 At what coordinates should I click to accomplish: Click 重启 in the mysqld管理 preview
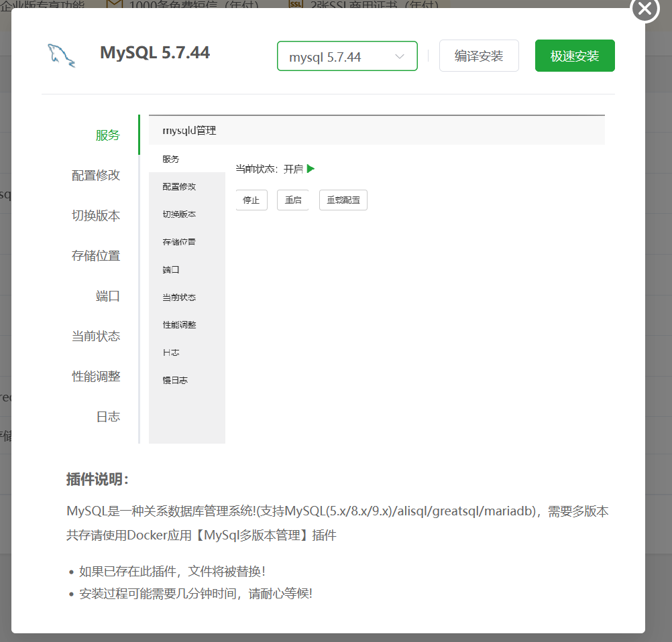293,200
